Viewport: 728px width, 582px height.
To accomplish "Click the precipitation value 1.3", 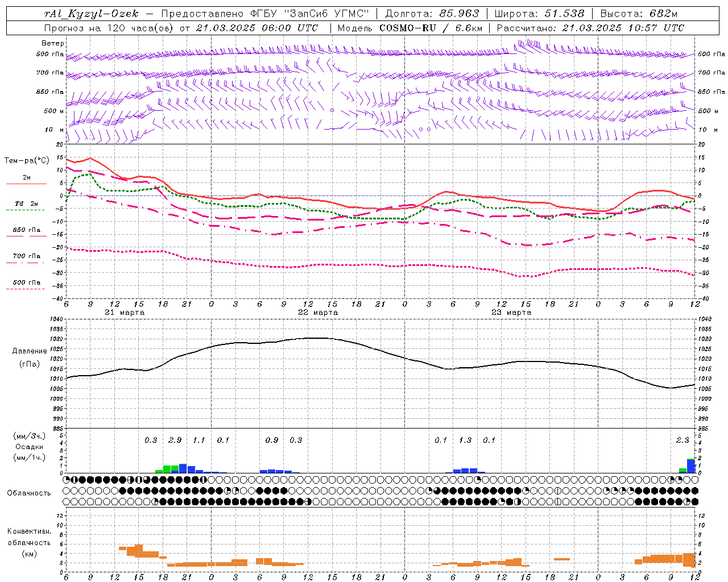I will pyautogui.click(x=465, y=440).
